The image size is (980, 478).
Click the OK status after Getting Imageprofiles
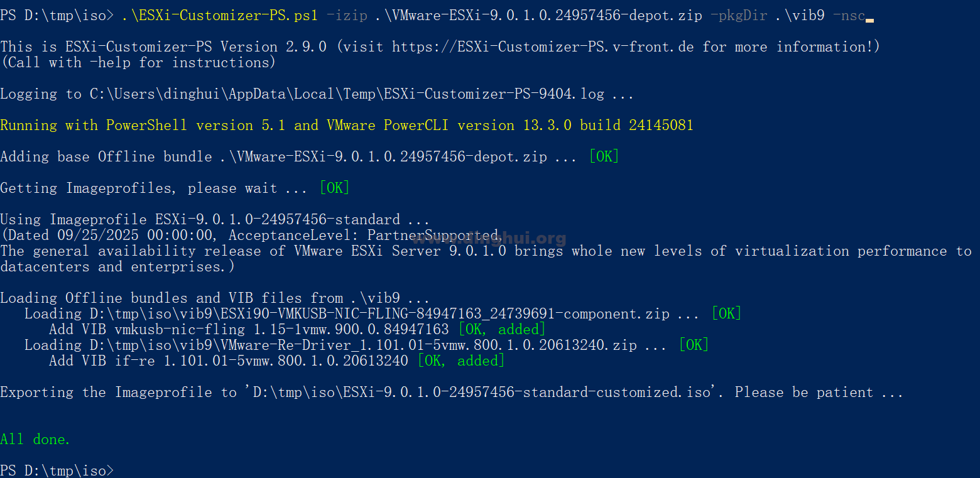click(x=334, y=188)
